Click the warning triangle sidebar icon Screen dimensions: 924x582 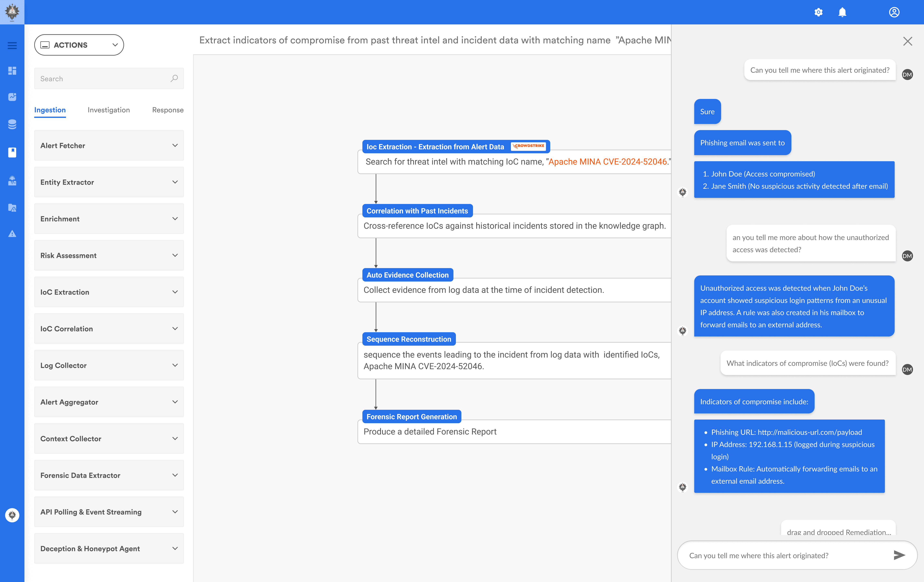point(12,233)
